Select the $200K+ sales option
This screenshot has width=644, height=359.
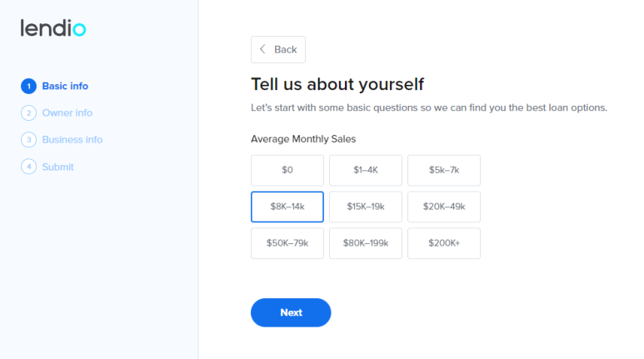(444, 243)
